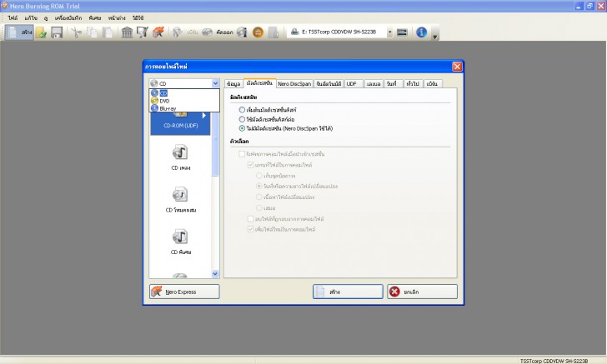
Task: Toggle the first greyed checkbox under options
Action: 242,154
